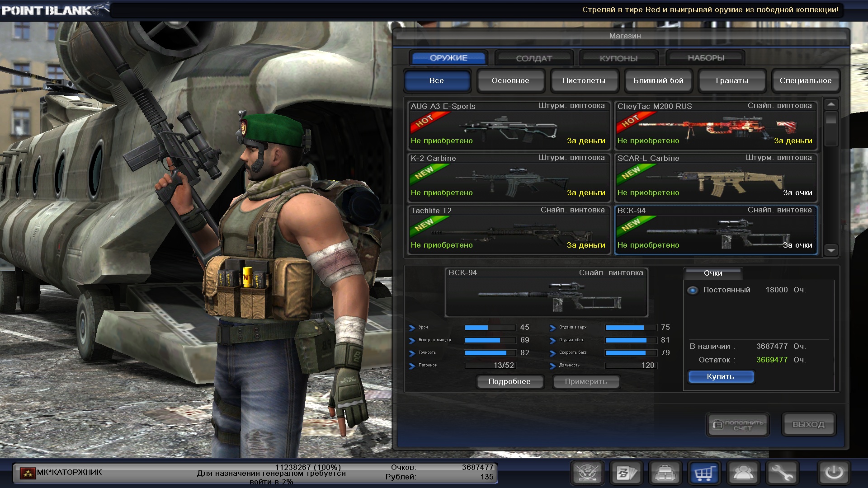Viewport: 868px width, 488px height.
Task: Click the arrow icon beside Скорость бега stat
Action: click(x=552, y=353)
